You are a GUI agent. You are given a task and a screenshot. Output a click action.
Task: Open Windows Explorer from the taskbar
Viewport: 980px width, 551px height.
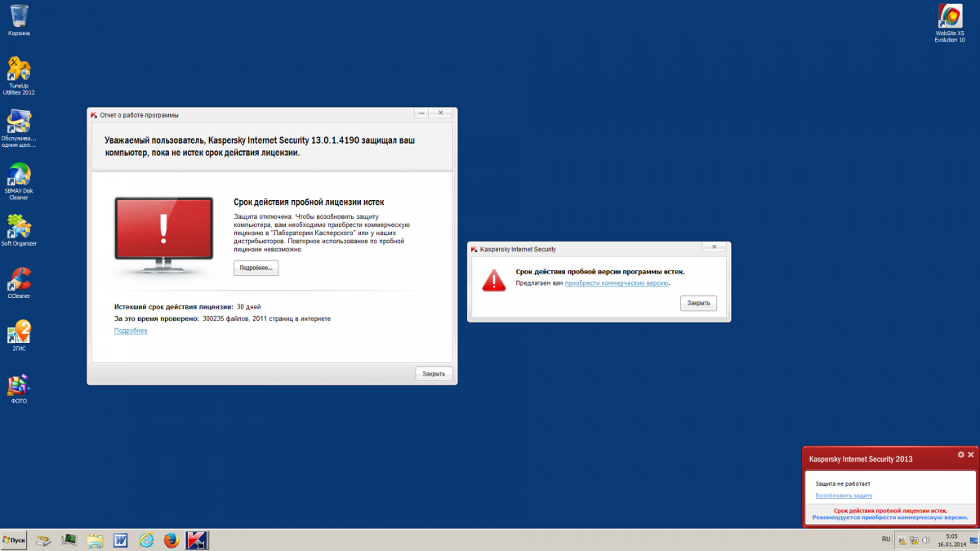(95, 540)
